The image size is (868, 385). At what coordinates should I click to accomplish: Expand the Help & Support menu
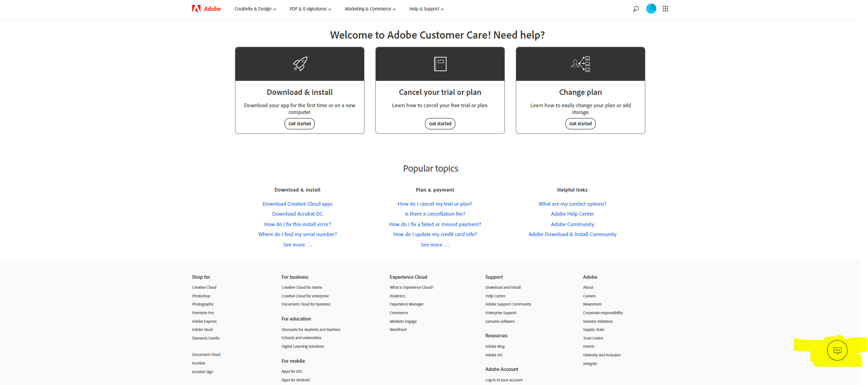(426, 9)
